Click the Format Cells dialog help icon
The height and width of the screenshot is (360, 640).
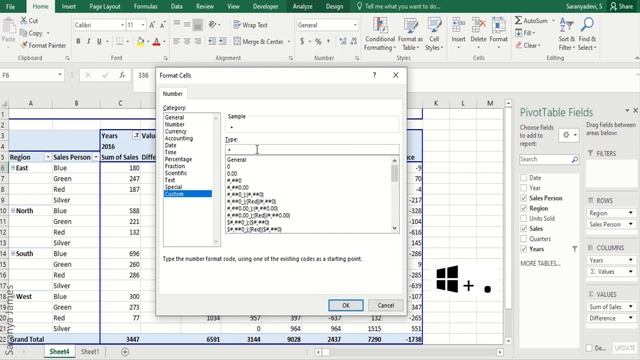(374, 75)
